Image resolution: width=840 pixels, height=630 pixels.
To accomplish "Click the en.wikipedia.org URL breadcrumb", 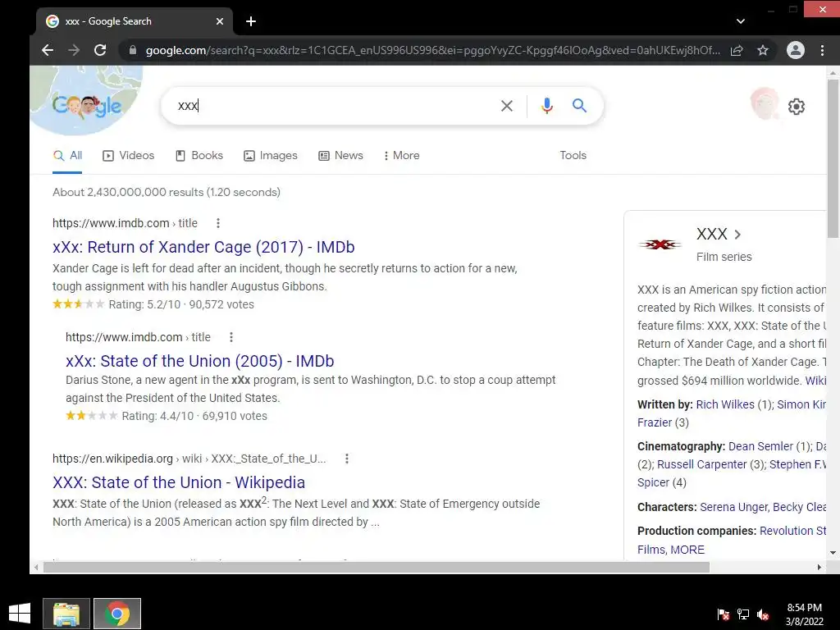I will (x=189, y=459).
